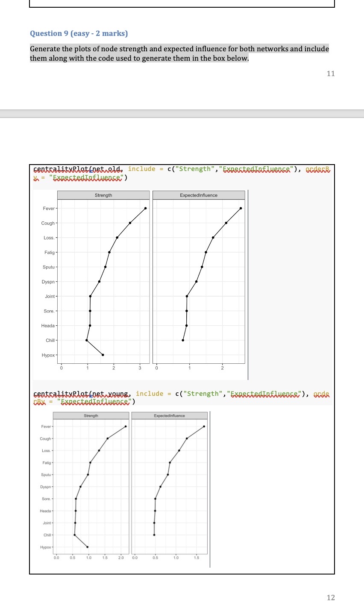Click the Chill axis label in net_old plot

[50, 340]
